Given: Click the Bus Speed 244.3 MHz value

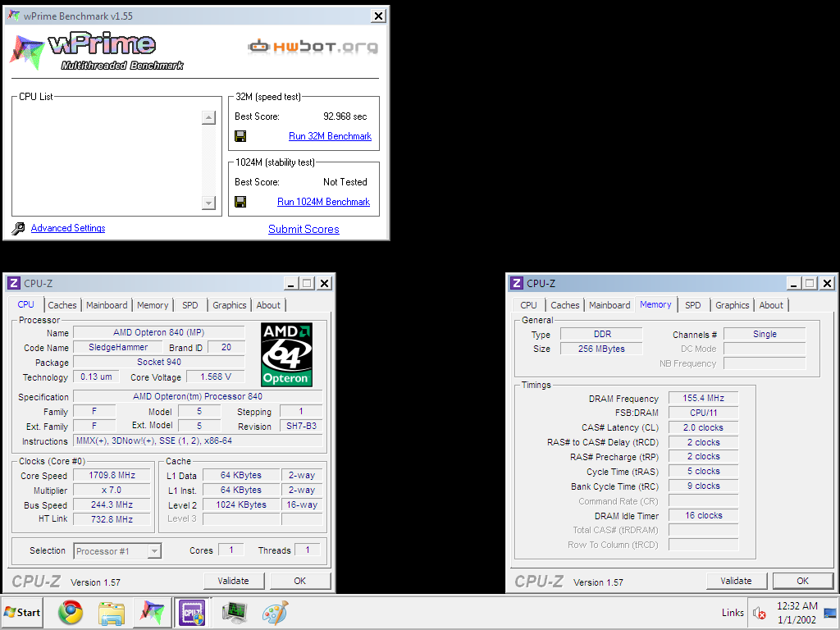Looking at the screenshot, I should pos(112,504).
